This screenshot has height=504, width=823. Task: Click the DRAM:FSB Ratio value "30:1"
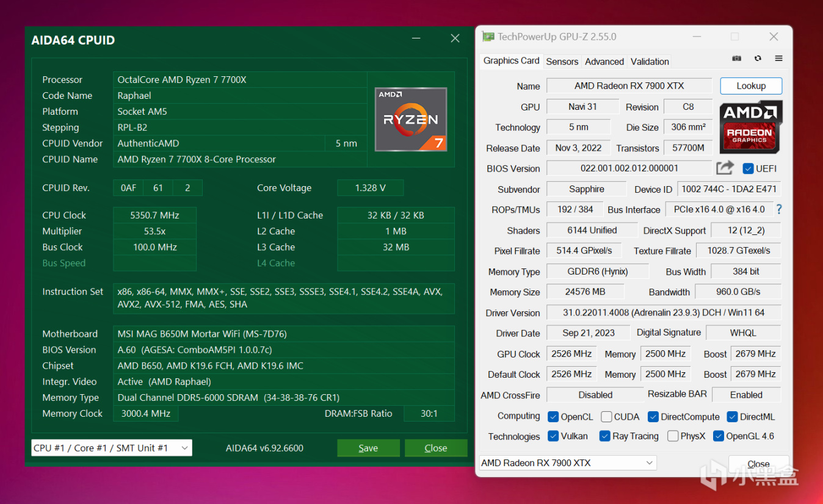point(429,414)
